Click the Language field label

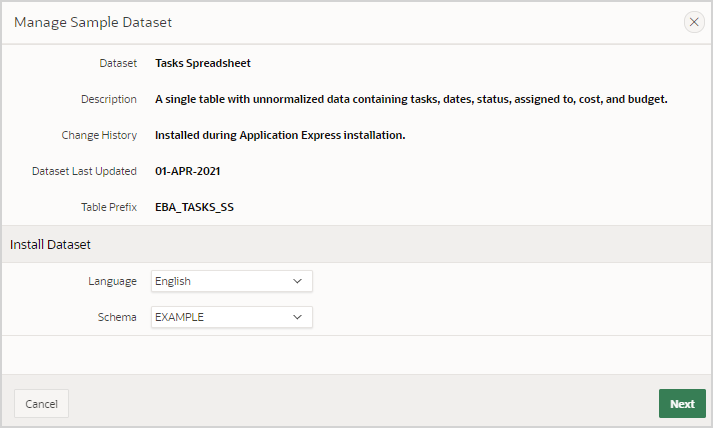(112, 282)
